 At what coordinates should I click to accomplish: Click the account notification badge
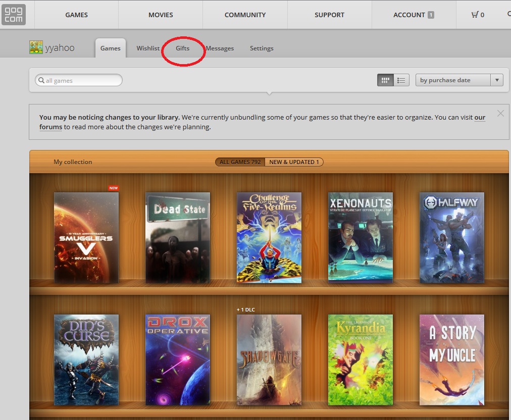(x=431, y=15)
